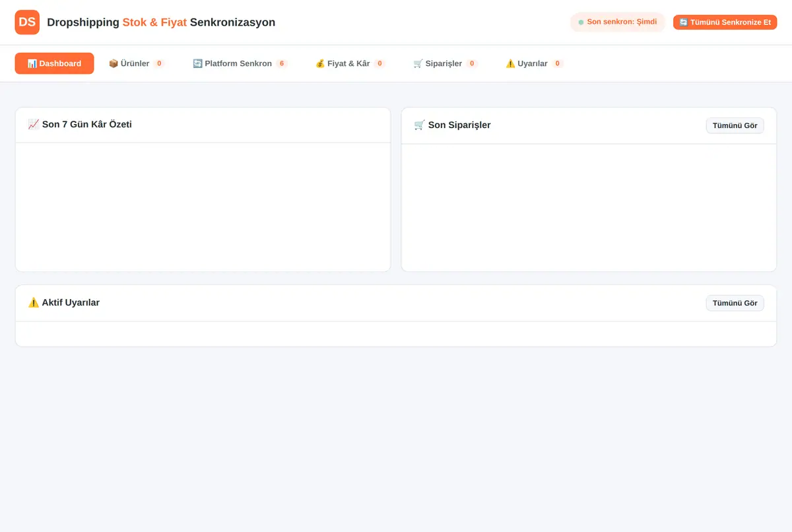Screen dimensions: 792x532
Task: Click the Dropshipping Stok & Fiyat Senkronizasyon title
Action: (x=161, y=22)
